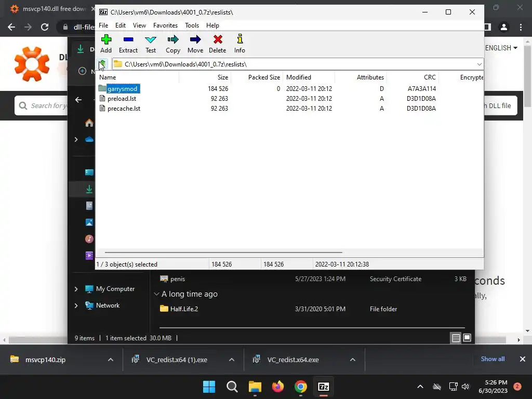Go back in Chrome browser
The height and width of the screenshot is (399, 532).
11,27
